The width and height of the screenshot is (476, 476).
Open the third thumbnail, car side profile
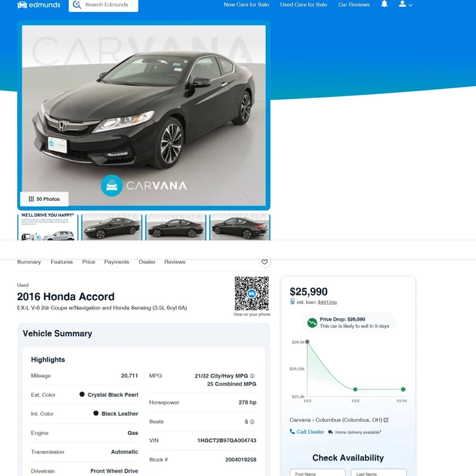point(175,227)
